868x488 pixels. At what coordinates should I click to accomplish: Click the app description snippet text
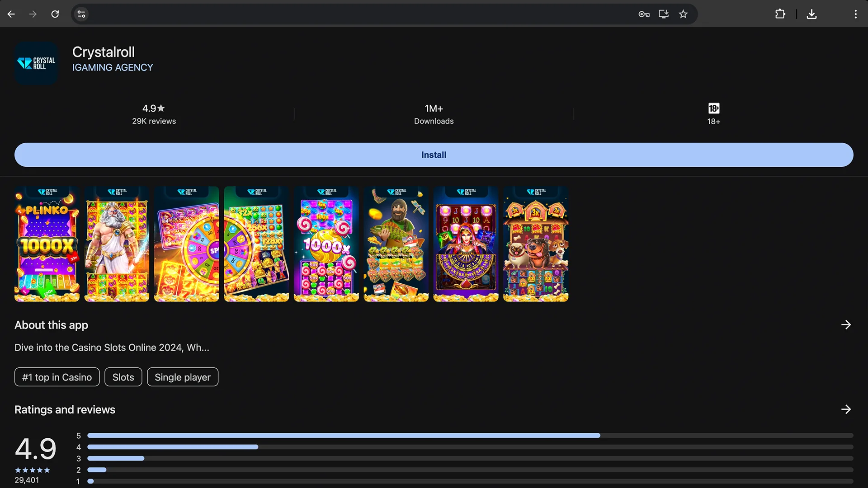[112, 347]
